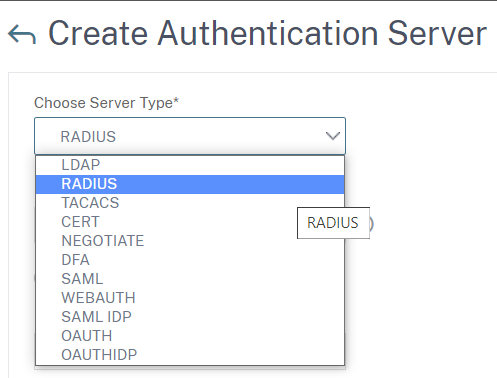Image resolution: width=497 pixels, height=378 pixels.
Task: Choose OAUTH from the dropdown list
Action: [190, 336]
